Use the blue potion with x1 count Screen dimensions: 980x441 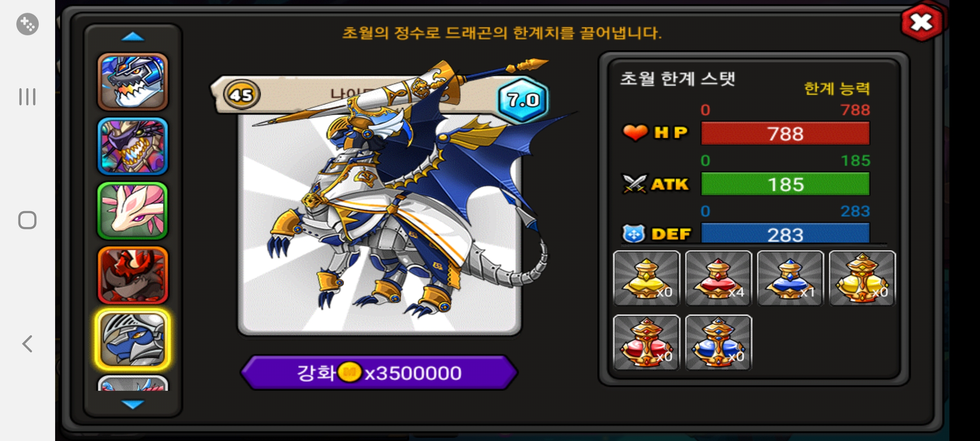(791, 278)
